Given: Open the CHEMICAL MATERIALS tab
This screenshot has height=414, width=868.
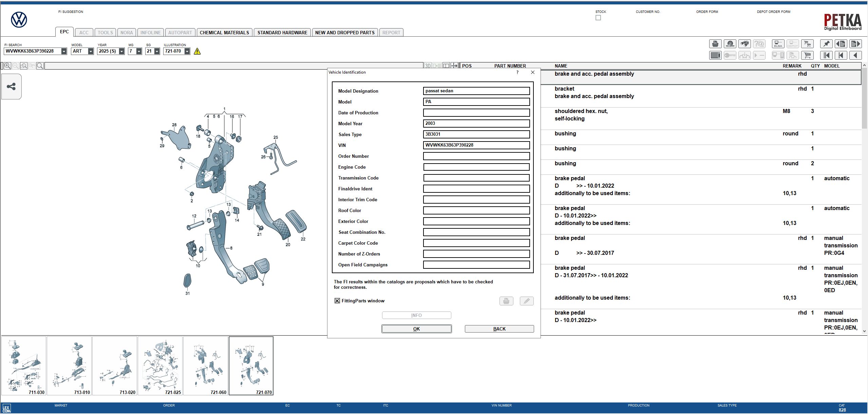Looking at the screenshot, I should [224, 33].
